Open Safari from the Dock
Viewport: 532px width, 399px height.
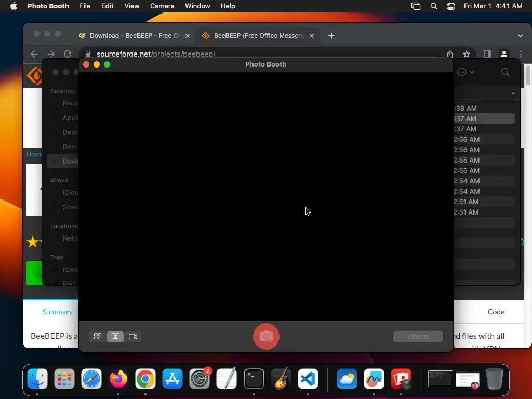(x=91, y=379)
